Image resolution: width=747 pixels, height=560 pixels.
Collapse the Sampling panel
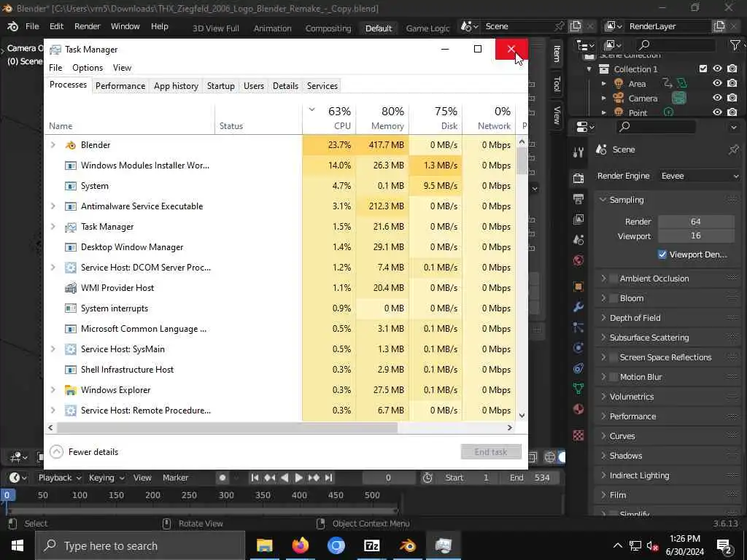603,200
